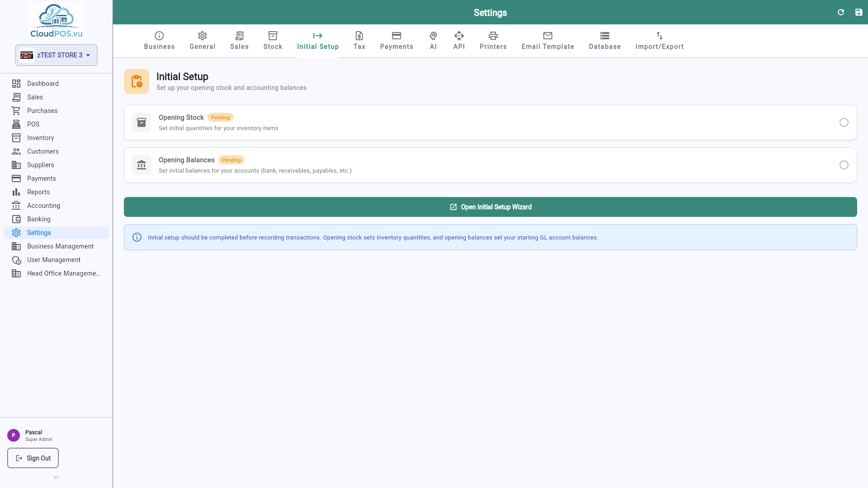Select the Opening Balances radio circle
Viewport: 868px width, 488px height.
pos(844,165)
